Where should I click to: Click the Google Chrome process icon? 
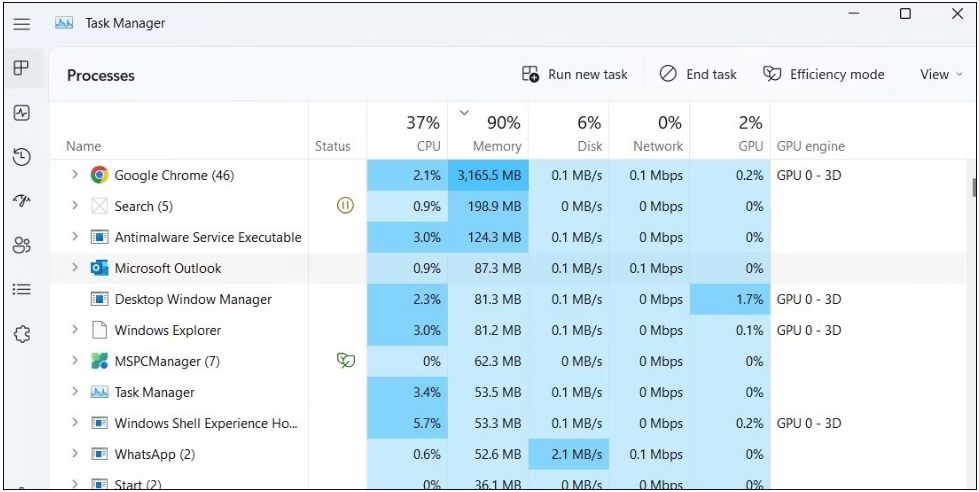[x=99, y=175]
